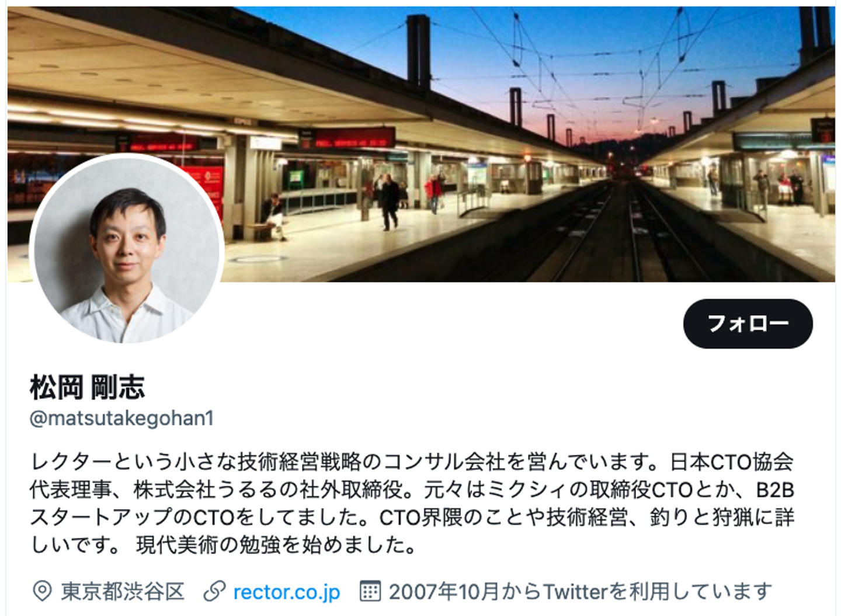Click the calendar icon beside join date
Image resolution: width=841 pixels, height=616 pixels.
coord(370,591)
